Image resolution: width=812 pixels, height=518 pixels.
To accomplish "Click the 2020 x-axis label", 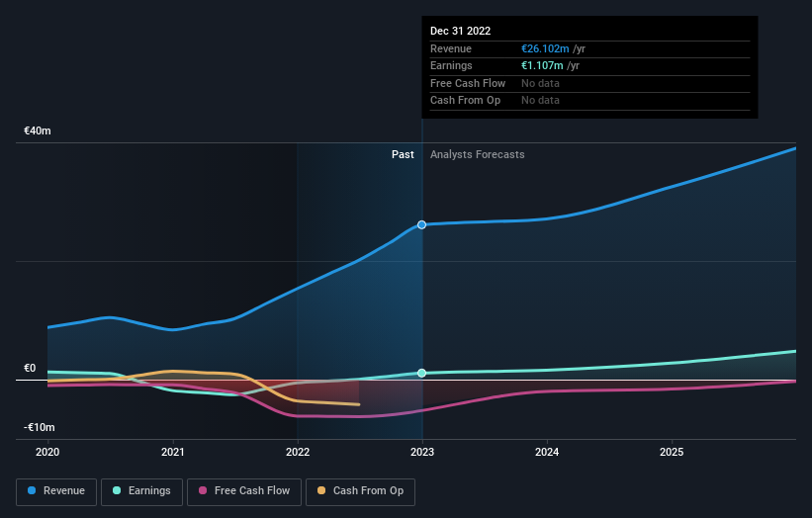I will 47,452.
